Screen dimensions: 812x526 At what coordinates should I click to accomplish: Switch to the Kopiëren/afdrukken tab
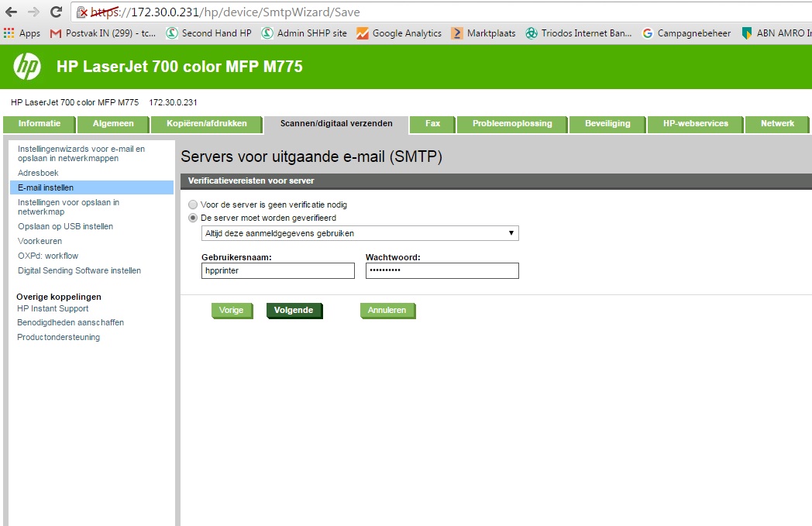coord(207,124)
